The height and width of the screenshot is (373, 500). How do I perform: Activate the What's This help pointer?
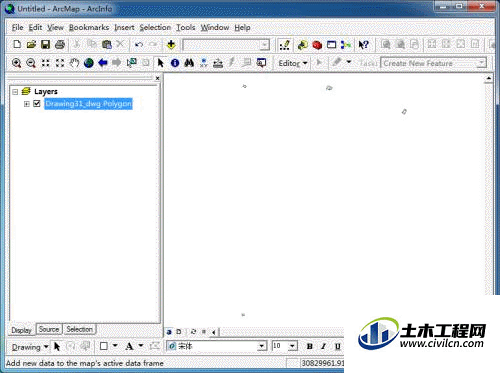coord(363,45)
